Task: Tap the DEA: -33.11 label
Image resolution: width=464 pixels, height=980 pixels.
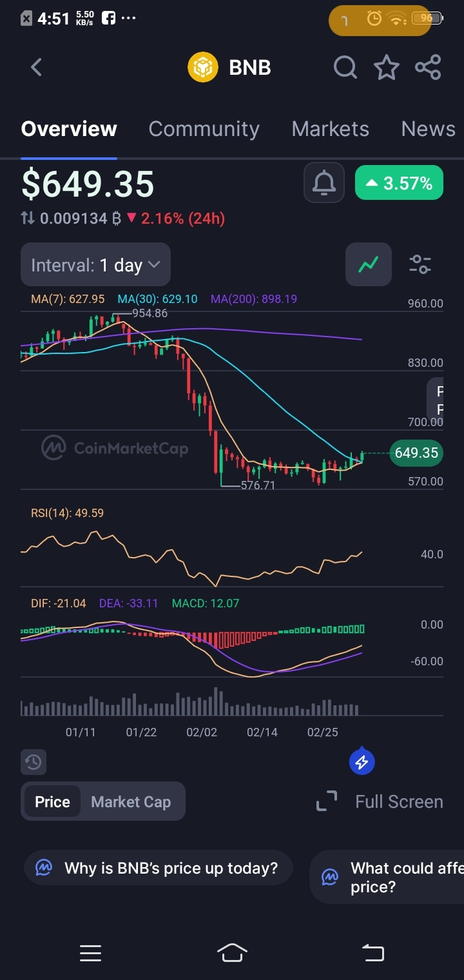Action: (x=129, y=603)
